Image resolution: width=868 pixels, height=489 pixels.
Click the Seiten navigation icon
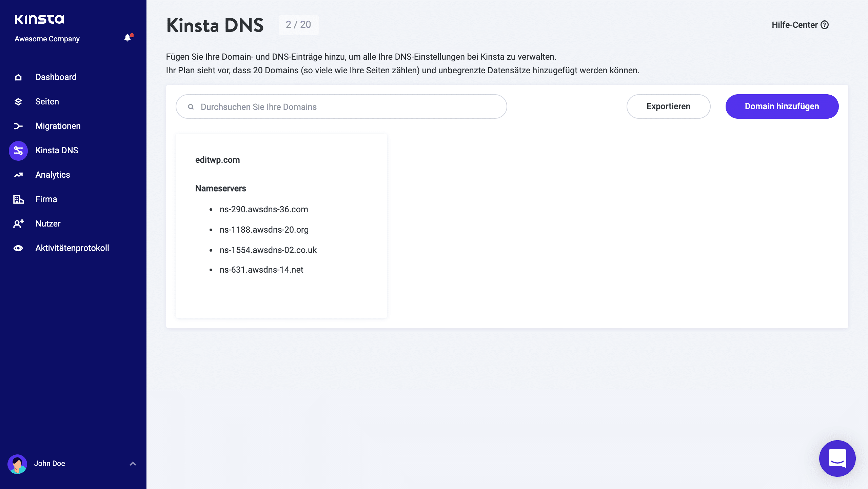18,101
